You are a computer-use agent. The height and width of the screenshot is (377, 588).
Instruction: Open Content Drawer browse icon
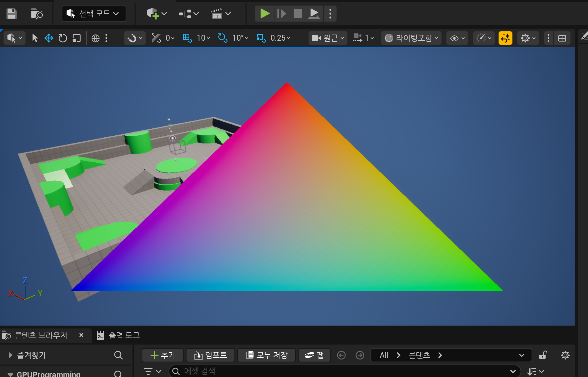(x=37, y=14)
